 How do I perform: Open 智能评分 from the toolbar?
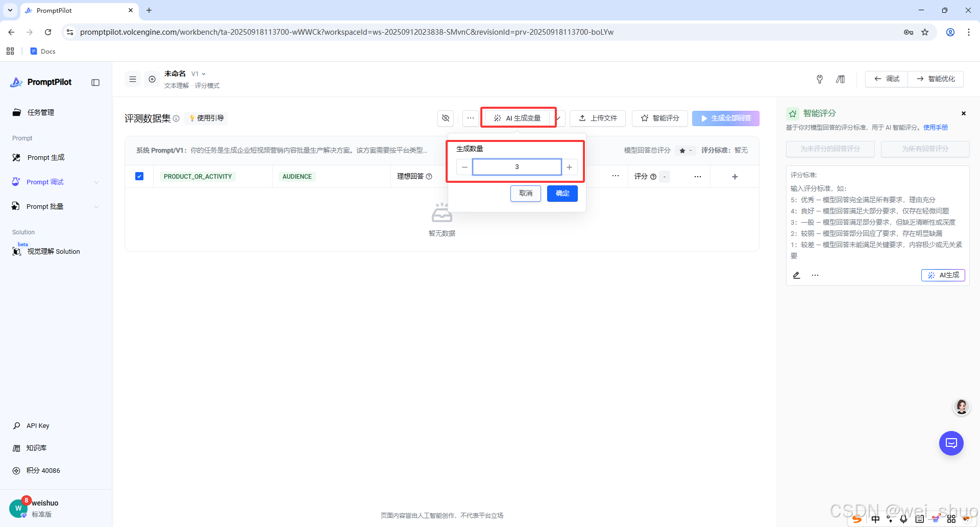660,118
